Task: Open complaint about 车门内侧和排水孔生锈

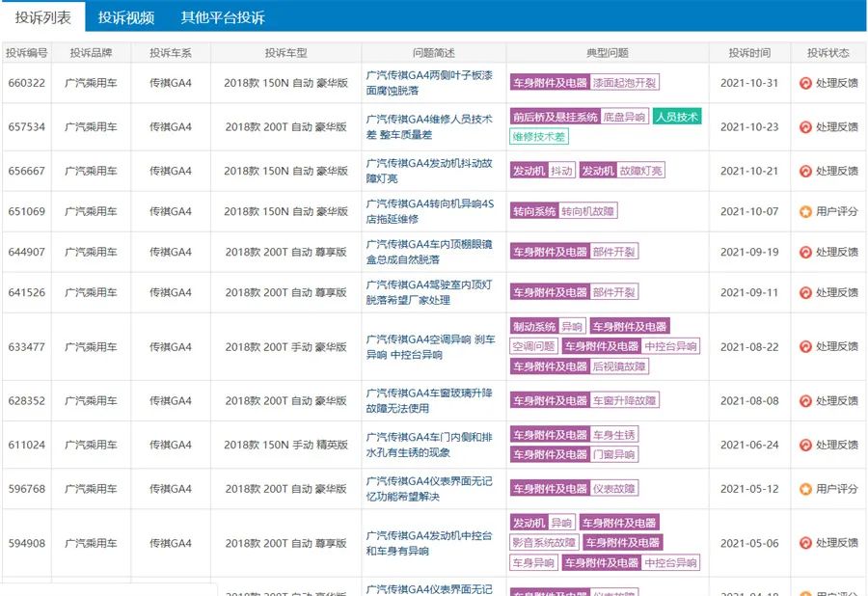Action: tap(429, 445)
